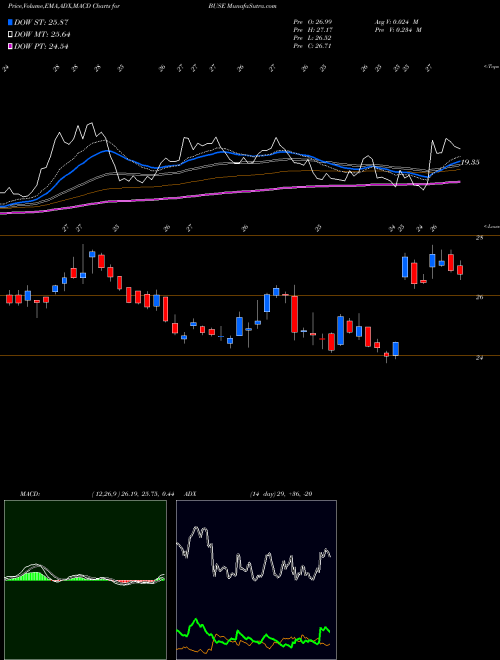
Task: Click the 'Pre O: 26.99' value
Action: (314, 22)
